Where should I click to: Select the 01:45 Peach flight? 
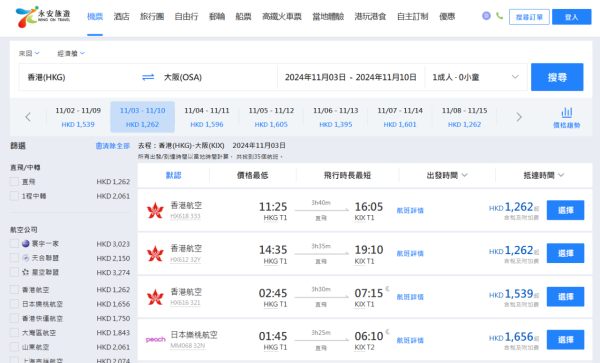coord(566,340)
